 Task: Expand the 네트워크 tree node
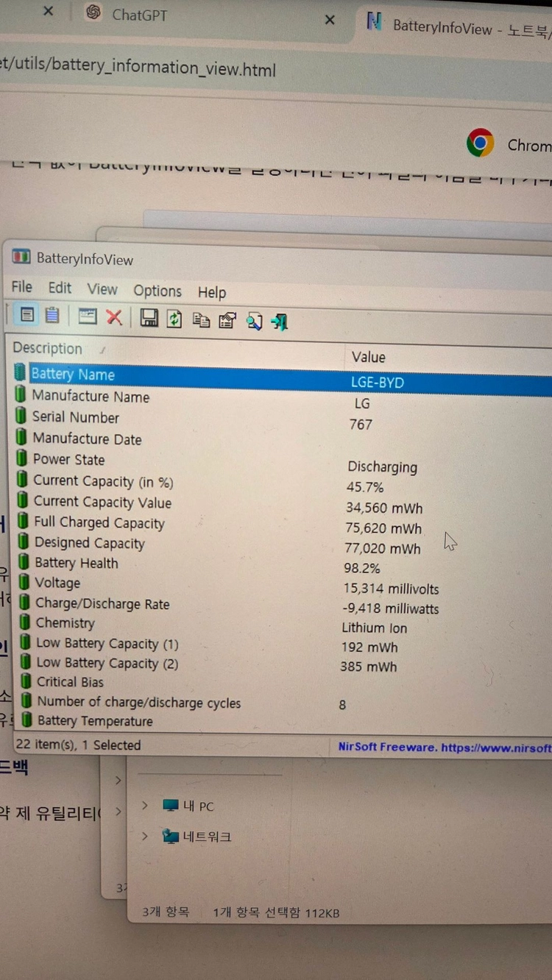coord(145,836)
